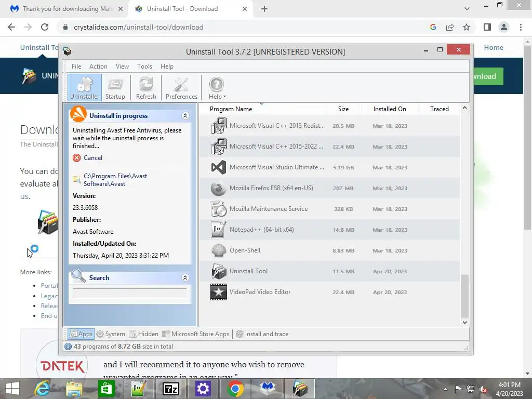Click program list scrollbar up arrow

pyautogui.click(x=464, y=108)
